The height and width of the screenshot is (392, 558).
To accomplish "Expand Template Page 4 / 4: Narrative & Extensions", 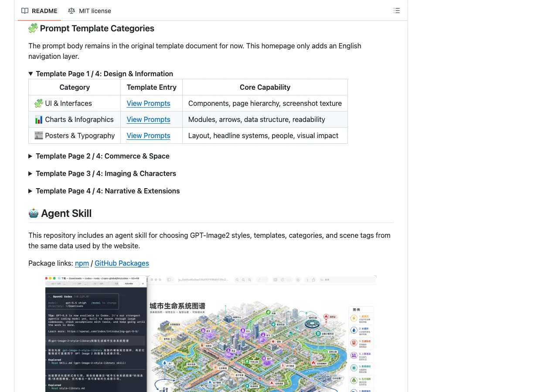I will (x=104, y=191).
